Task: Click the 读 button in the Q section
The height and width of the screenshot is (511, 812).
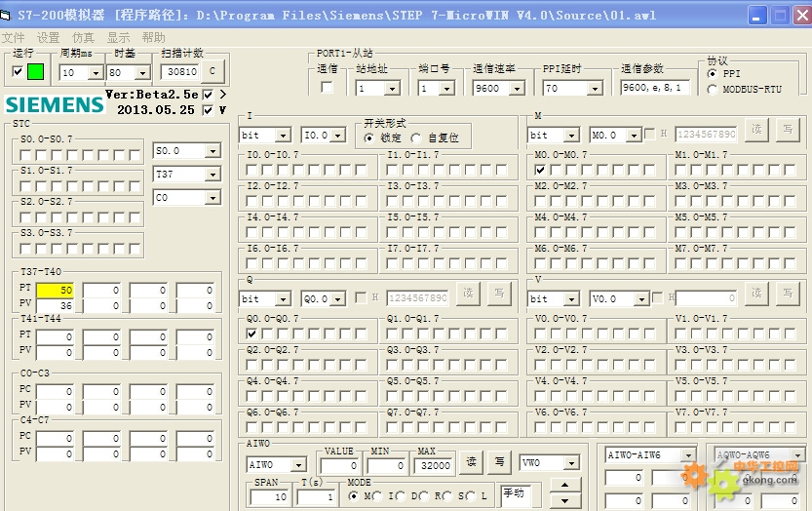Action: click(468, 293)
